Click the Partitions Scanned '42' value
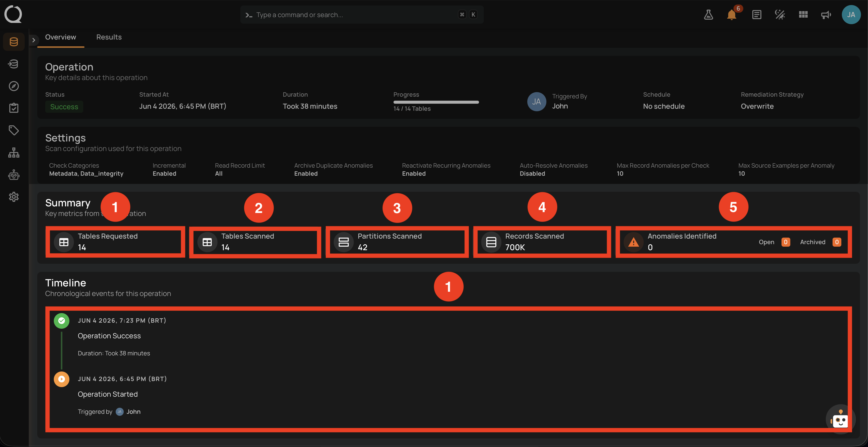This screenshot has width=868, height=447. tap(362, 247)
